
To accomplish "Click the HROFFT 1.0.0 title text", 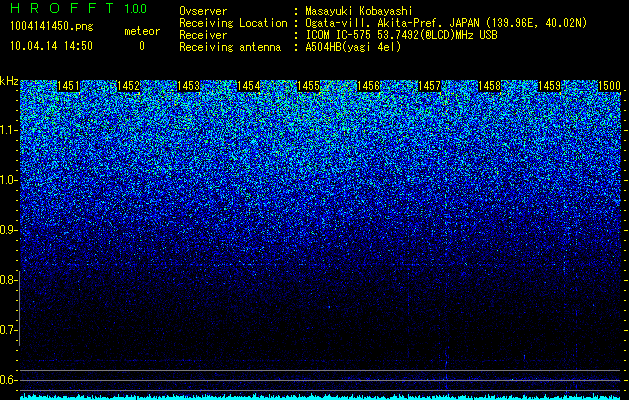I will (x=78, y=8).
